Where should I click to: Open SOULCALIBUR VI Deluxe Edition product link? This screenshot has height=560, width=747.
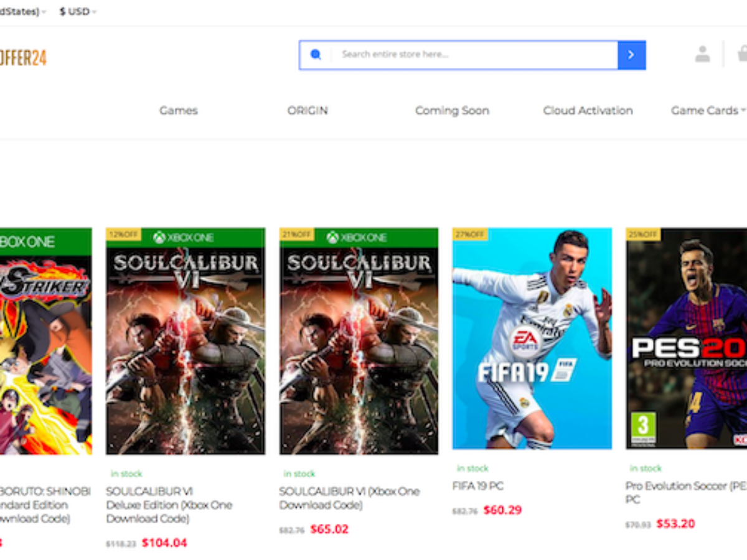coord(169,505)
